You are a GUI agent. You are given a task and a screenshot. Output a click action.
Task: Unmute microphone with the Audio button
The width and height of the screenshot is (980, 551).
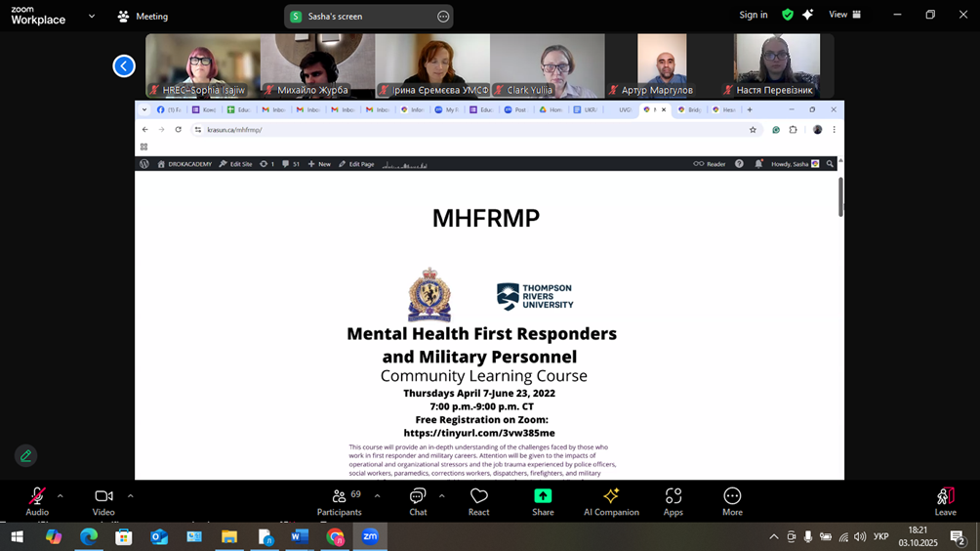(x=37, y=501)
